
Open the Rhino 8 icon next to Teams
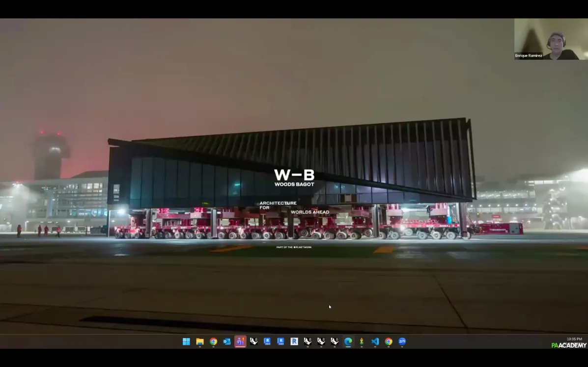click(253, 341)
